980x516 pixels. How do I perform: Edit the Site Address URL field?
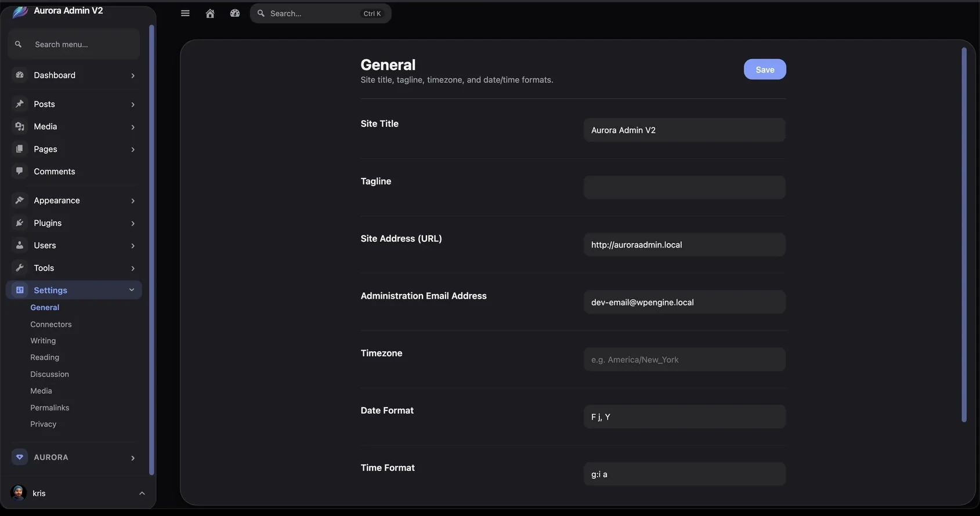click(x=685, y=245)
